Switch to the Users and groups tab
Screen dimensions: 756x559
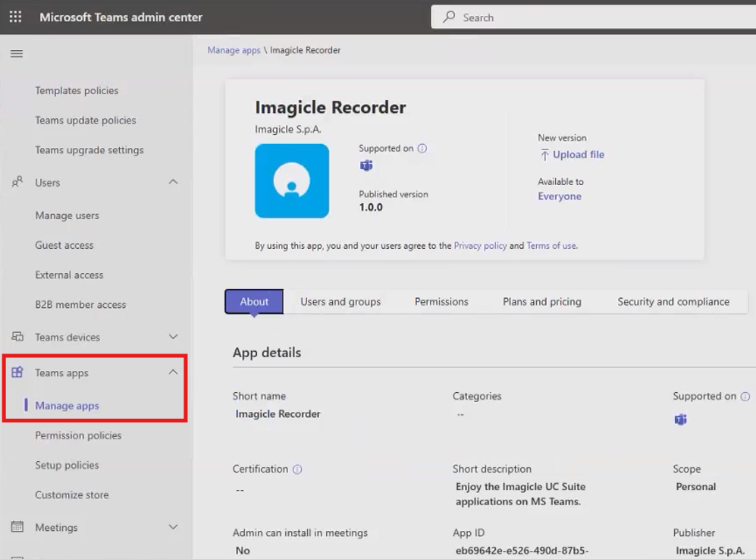[x=340, y=302]
